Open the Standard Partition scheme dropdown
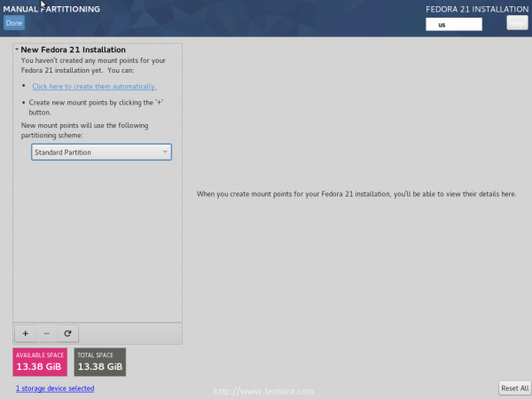532x399 pixels. click(101, 152)
